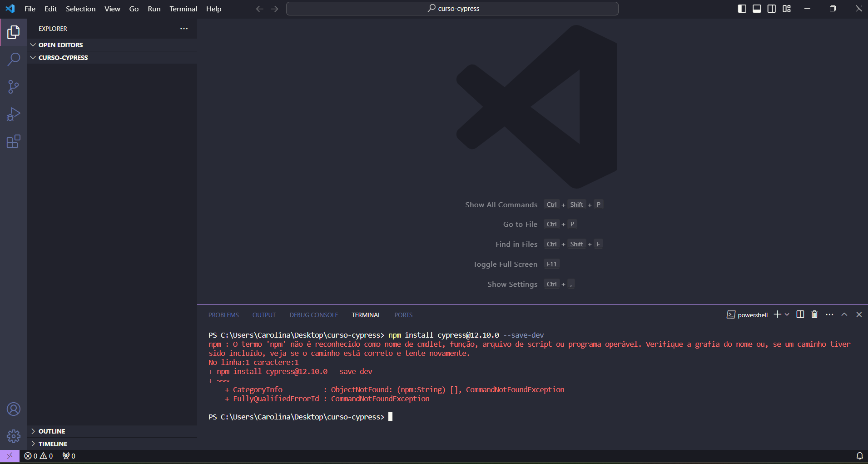Viewport: 868px width, 464px height.
Task: Toggle the secondary side bar
Action: [772, 9]
